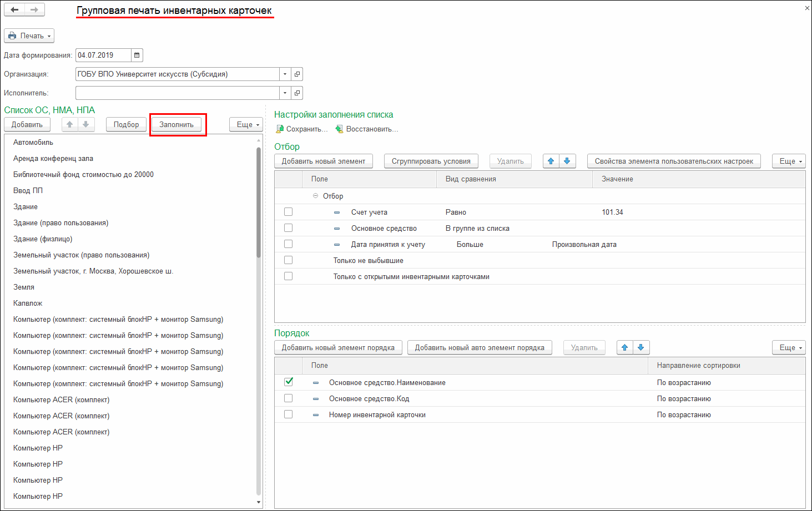This screenshot has height=511, width=812.
Task: Click the Подбор button
Action: coord(127,124)
